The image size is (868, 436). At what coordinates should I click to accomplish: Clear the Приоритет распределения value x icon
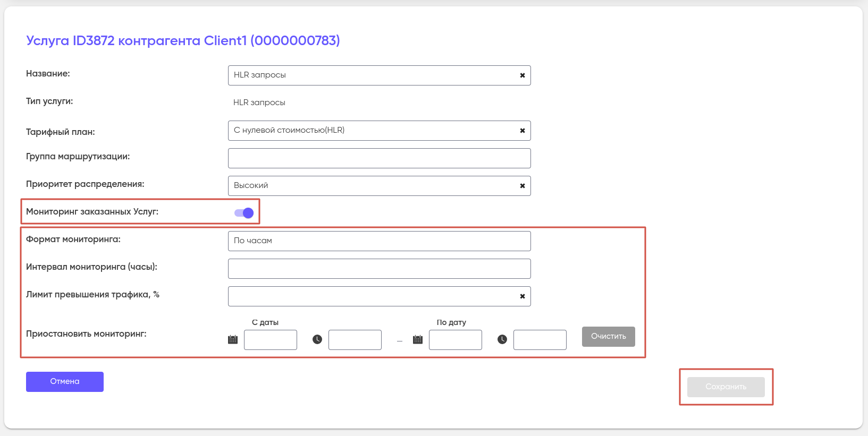[523, 186]
